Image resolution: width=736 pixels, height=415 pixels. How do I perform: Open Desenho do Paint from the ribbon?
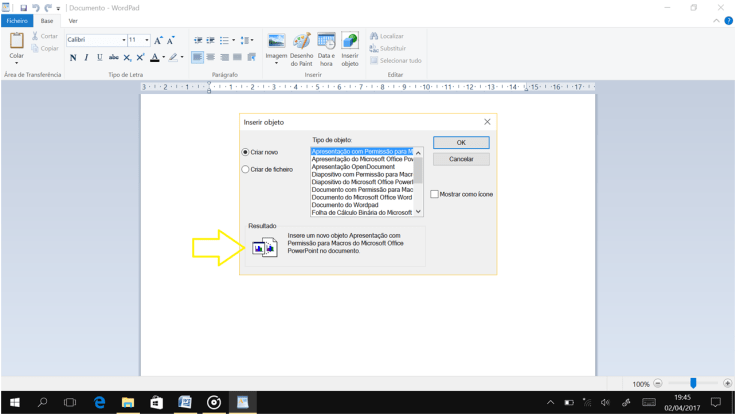tap(301, 41)
